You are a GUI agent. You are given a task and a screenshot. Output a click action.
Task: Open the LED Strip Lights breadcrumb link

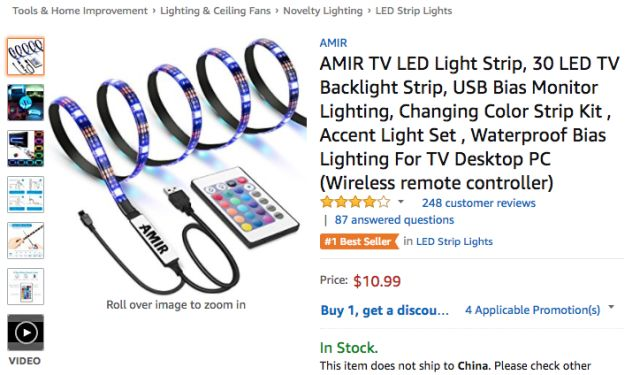click(x=413, y=11)
